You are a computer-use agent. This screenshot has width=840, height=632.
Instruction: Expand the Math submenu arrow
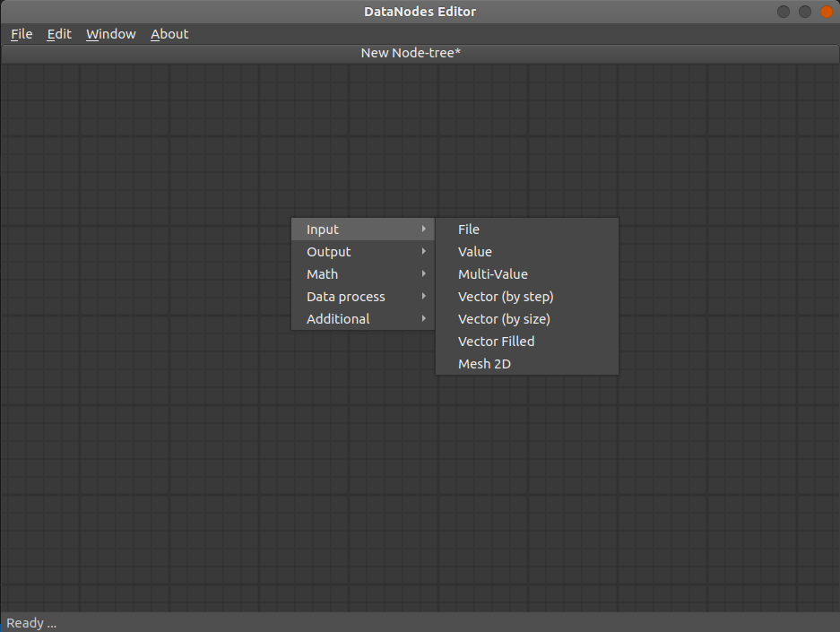tap(424, 273)
